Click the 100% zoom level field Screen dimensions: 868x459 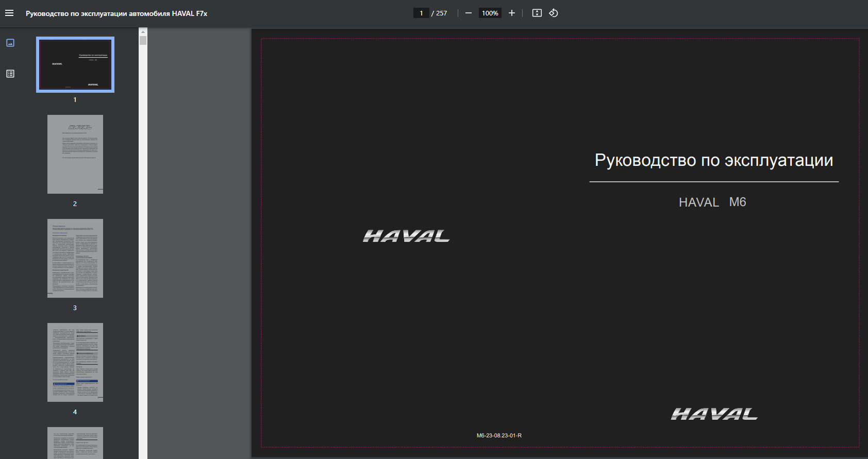coord(490,13)
